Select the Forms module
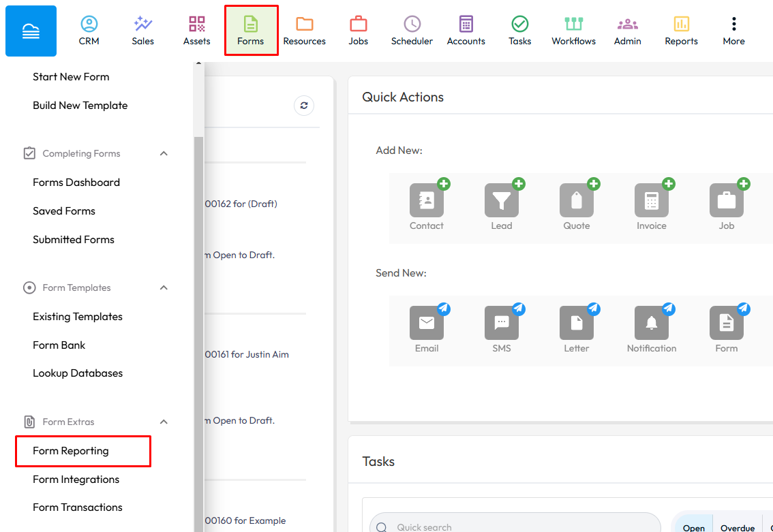This screenshot has width=773, height=532. click(251, 31)
